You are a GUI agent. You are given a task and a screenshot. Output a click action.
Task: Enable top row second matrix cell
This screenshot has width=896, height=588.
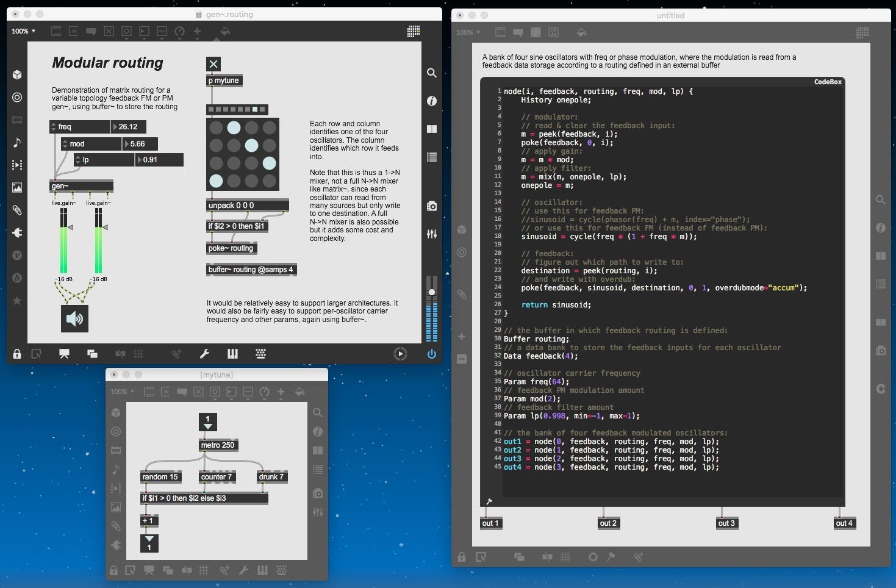(234, 127)
